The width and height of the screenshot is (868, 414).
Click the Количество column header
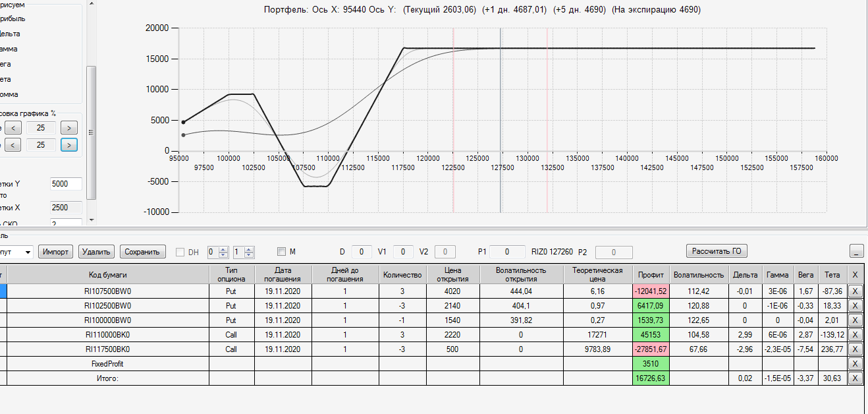coord(402,274)
